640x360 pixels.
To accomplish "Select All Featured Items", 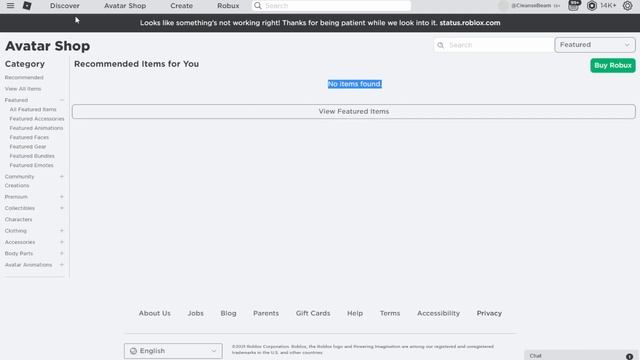I will click(x=33, y=109).
